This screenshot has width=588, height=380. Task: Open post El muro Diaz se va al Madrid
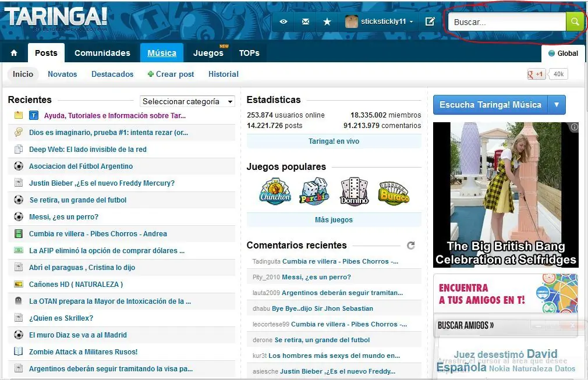click(78, 335)
